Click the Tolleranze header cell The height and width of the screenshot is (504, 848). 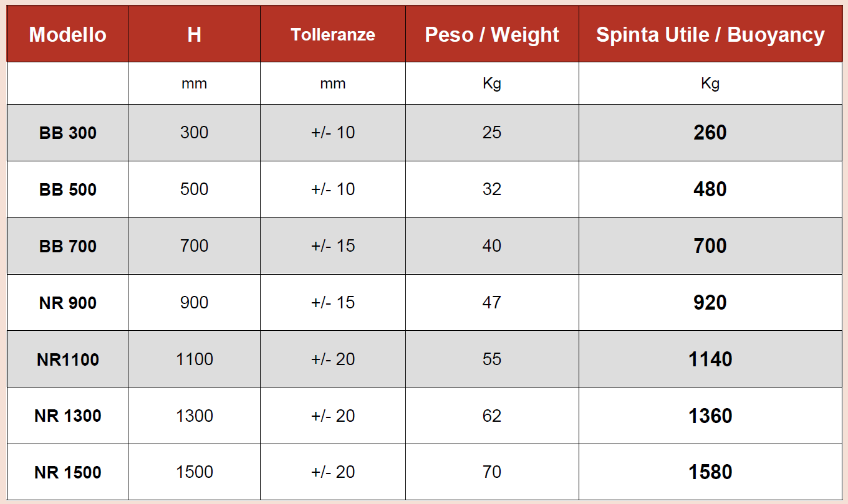point(333,34)
